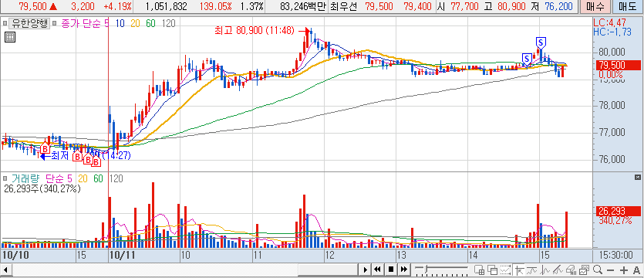This screenshot has height=278, width=644.
Task: Click the 매수 buy button
Action: point(592,6)
